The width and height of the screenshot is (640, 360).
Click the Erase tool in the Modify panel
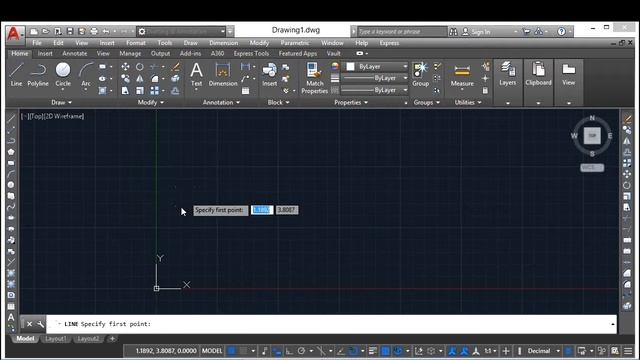click(x=176, y=67)
